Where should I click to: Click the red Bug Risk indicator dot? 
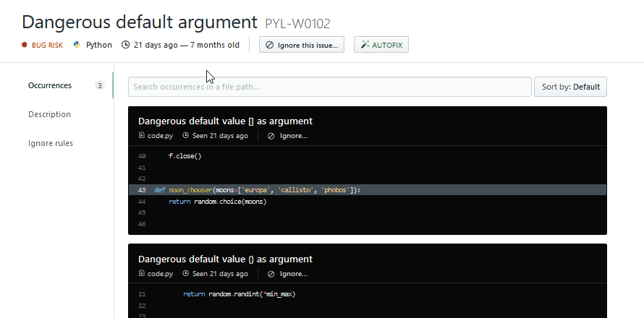tap(25, 45)
